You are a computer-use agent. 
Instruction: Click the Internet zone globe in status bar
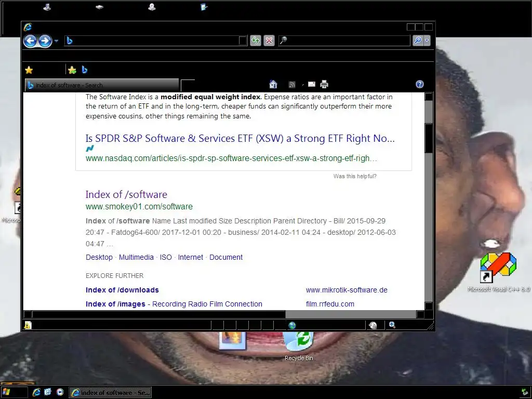pos(292,325)
